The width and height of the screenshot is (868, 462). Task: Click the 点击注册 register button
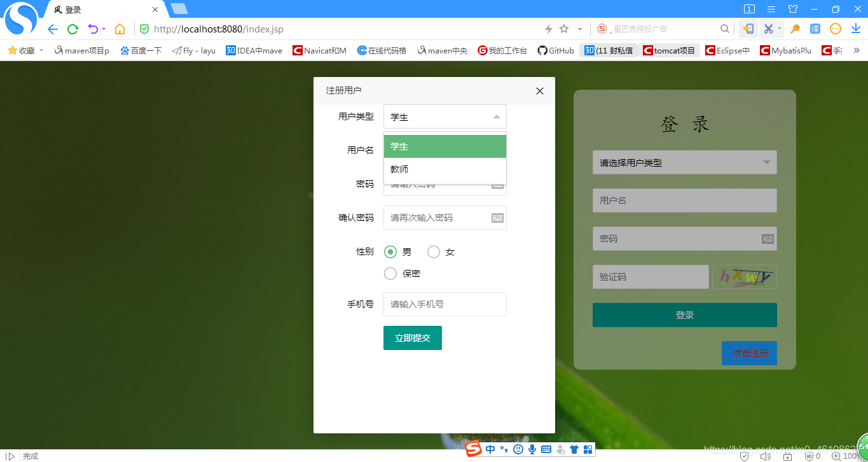click(x=749, y=353)
